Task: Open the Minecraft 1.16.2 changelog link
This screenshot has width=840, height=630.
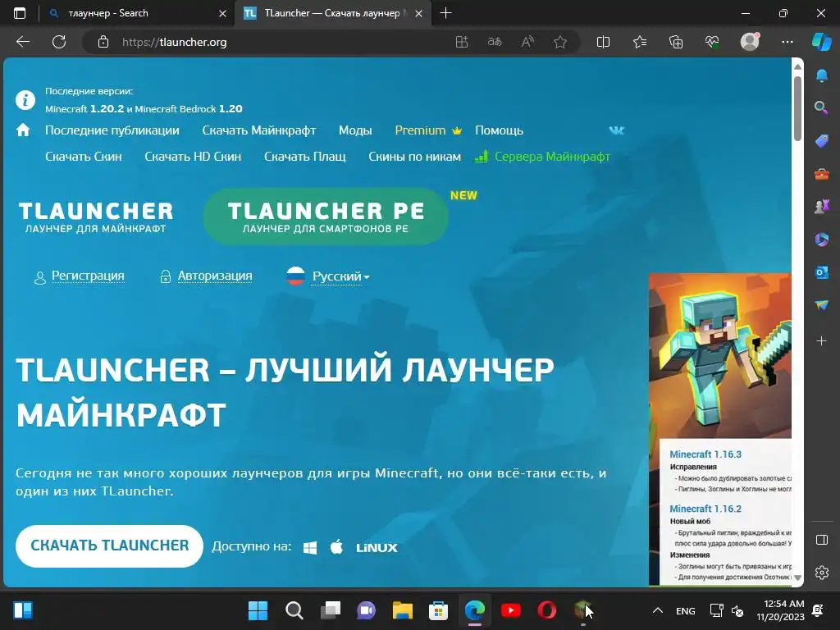Action: point(705,509)
